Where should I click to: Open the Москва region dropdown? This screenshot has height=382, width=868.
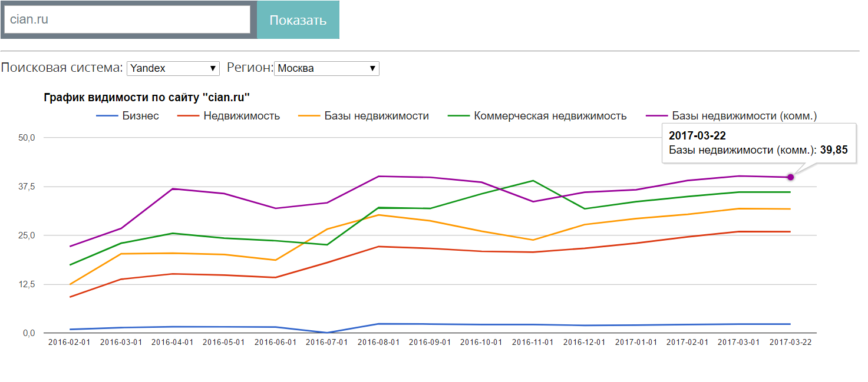pos(327,68)
